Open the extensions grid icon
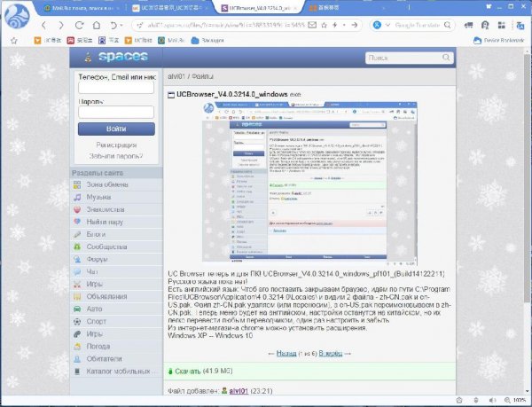Image resolution: width=532 pixels, height=407 pixels. coord(502,25)
